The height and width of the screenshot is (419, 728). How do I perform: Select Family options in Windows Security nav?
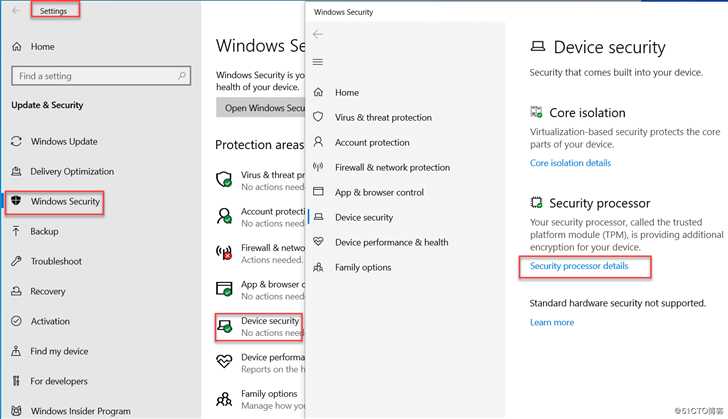pyautogui.click(x=363, y=267)
